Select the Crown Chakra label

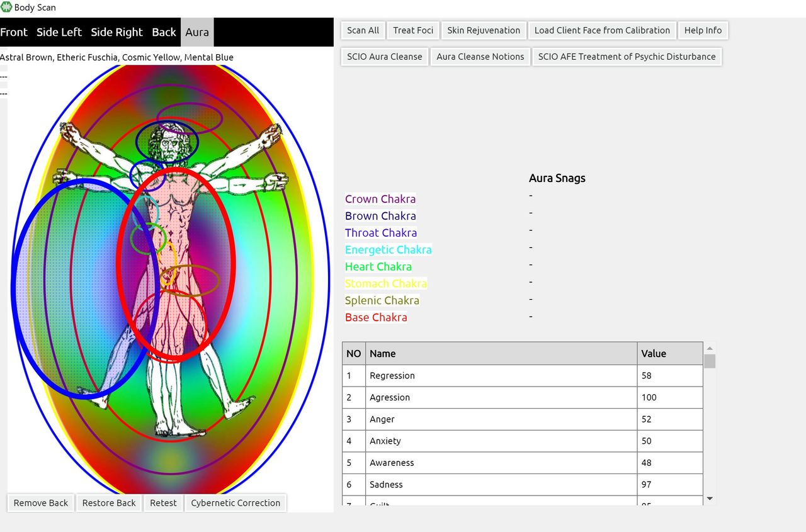(x=380, y=199)
